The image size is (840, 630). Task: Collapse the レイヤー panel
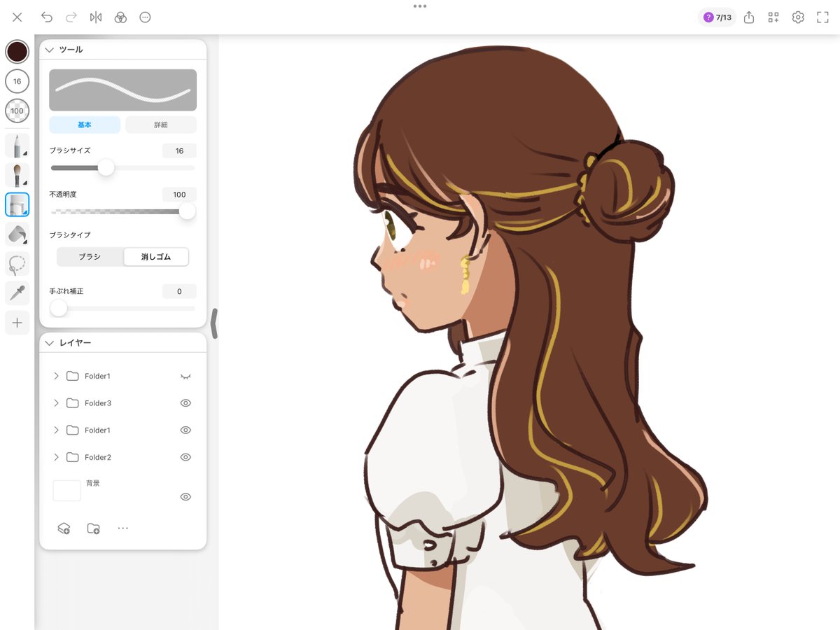tap(49, 343)
